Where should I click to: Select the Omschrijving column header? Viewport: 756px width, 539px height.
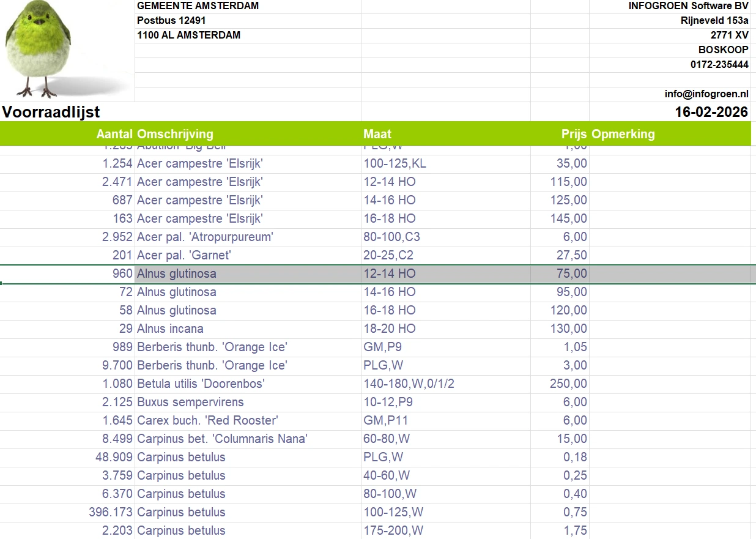[176, 134]
